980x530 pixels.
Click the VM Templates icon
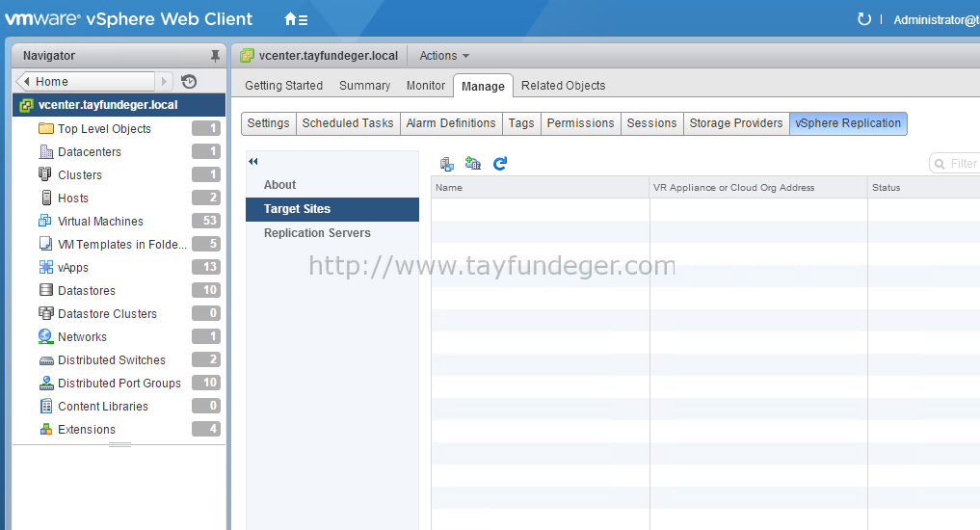45,244
